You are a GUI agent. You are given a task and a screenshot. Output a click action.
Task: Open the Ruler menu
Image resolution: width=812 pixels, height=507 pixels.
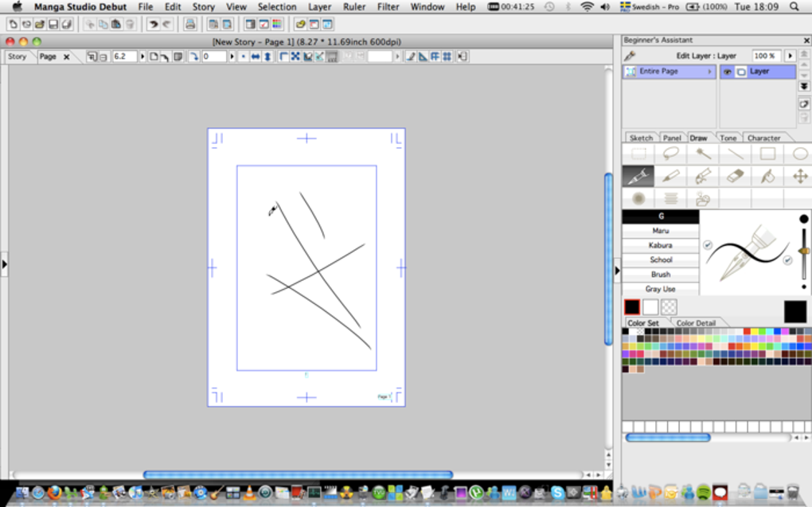(354, 6)
